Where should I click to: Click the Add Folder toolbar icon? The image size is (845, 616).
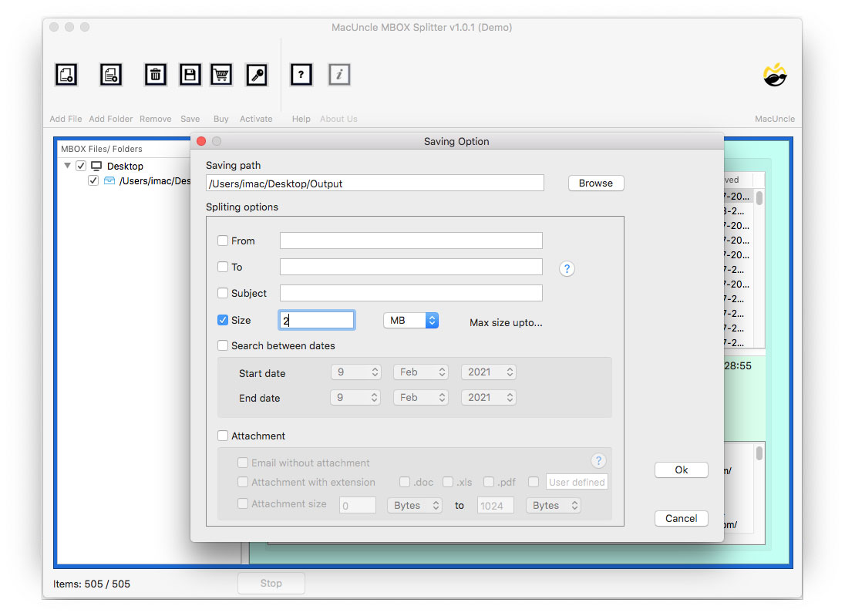click(110, 74)
